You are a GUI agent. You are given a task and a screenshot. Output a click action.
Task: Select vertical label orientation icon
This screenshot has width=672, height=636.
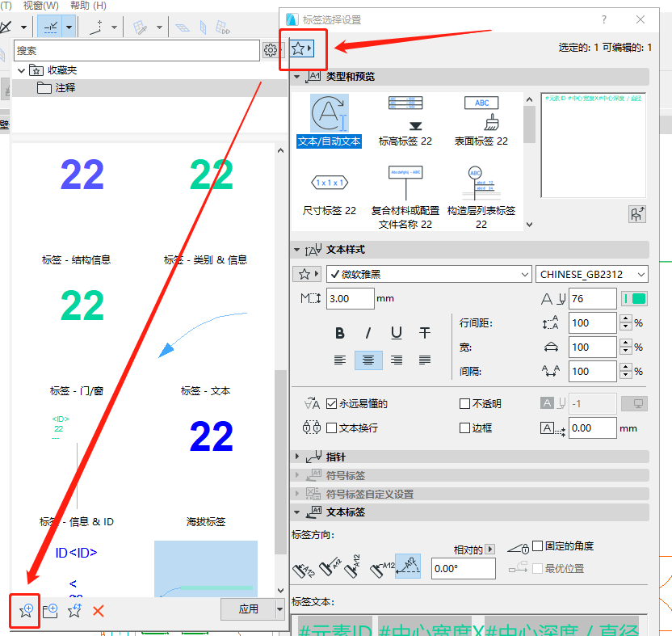(x=353, y=566)
